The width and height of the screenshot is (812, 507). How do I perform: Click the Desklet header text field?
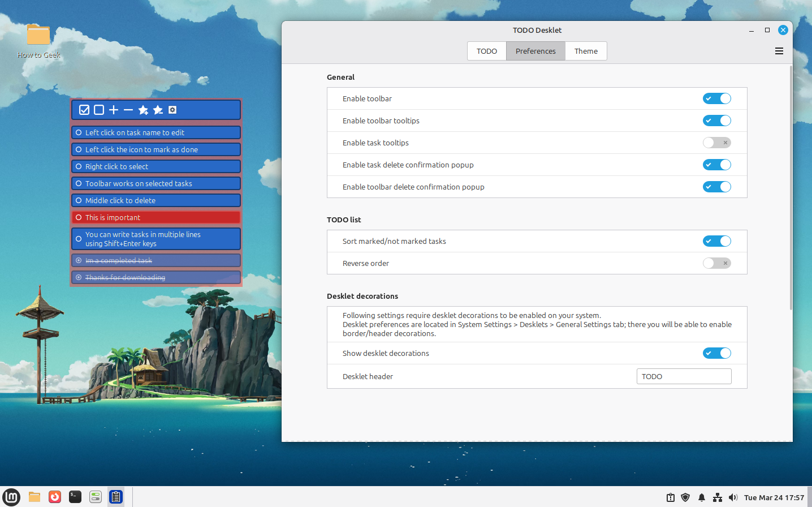(x=684, y=376)
